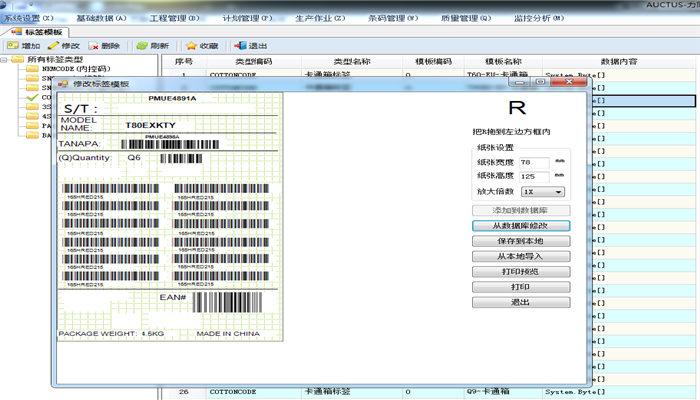Image resolution: width=700 pixels, height=400 pixels.
Task: Click the 类型编码 column header
Action: pos(254,62)
